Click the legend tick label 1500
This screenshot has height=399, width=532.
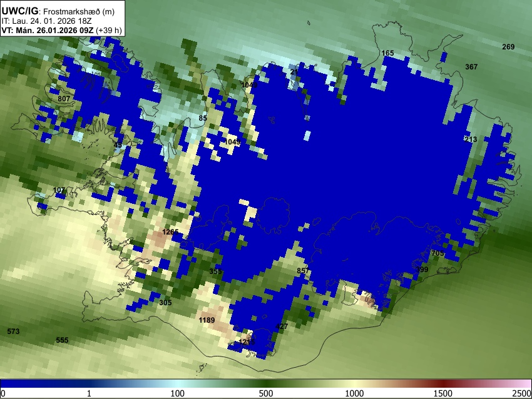(x=443, y=393)
